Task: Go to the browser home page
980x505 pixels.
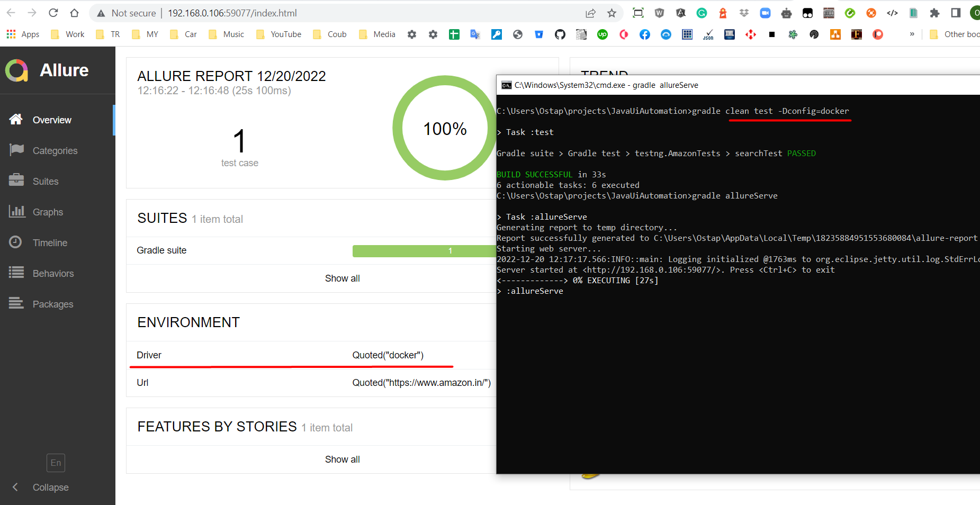Action: point(74,13)
